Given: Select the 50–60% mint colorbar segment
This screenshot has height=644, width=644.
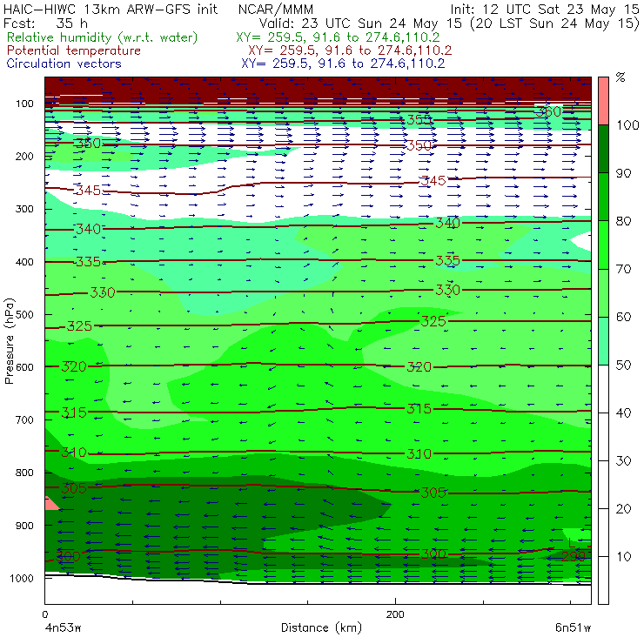Looking at the screenshot, I should coord(603,341).
